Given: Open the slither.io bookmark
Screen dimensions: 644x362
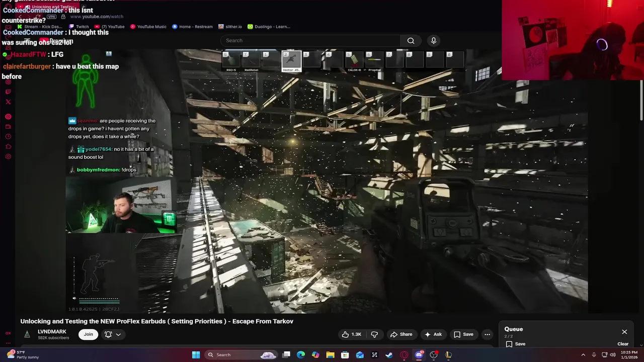Looking at the screenshot, I should pyautogui.click(x=230, y=27).
